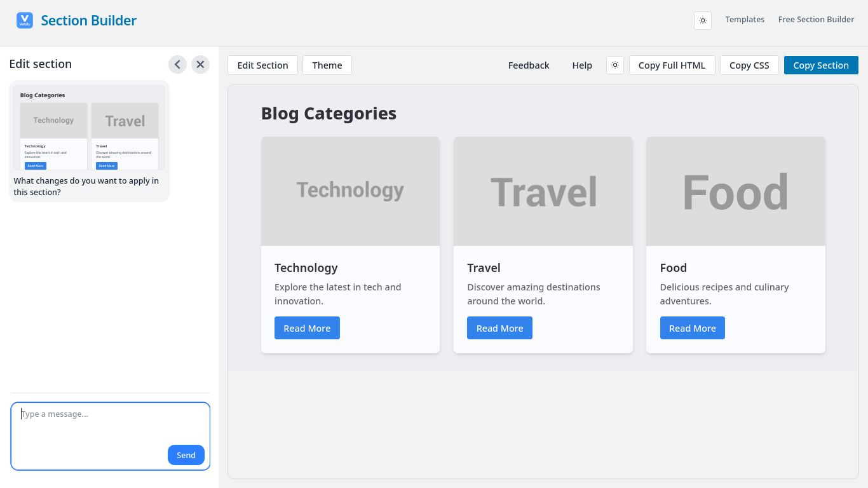Open the Templates page

pyautogui.click(x=745, y=20)
